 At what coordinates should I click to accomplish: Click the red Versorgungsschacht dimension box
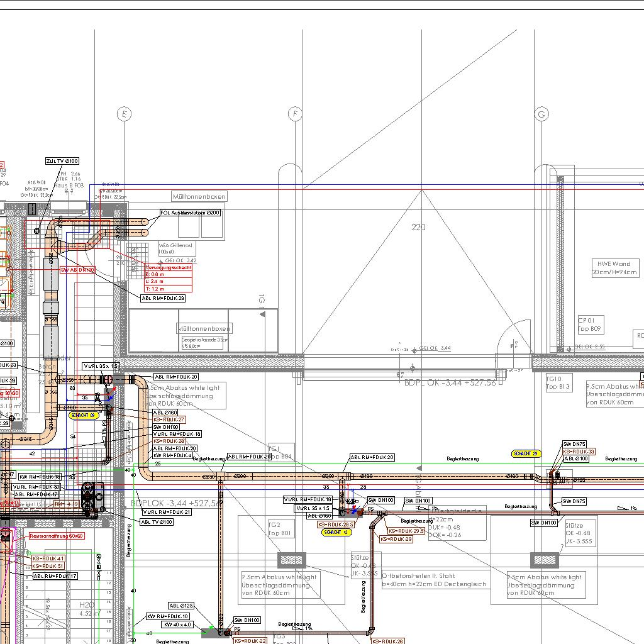(168, 278)
